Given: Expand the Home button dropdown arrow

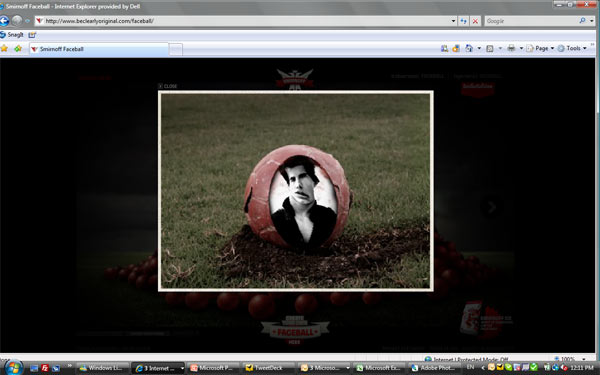Looking at the screenshot, I should pyautogui.click(x=479, y=48).
